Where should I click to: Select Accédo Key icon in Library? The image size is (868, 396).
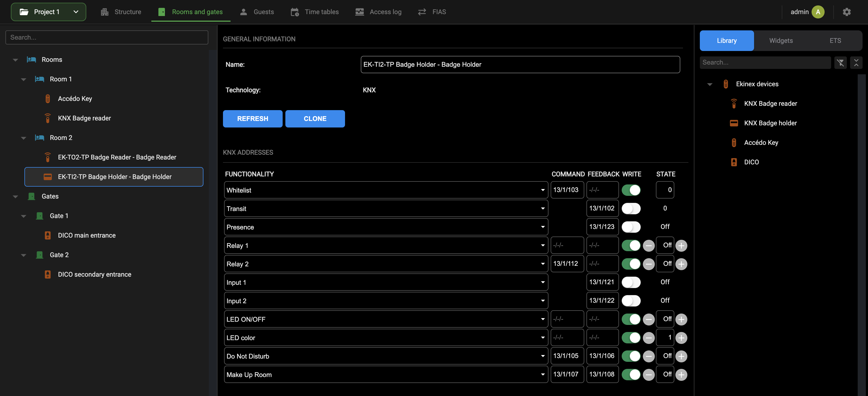pos(734,143)
